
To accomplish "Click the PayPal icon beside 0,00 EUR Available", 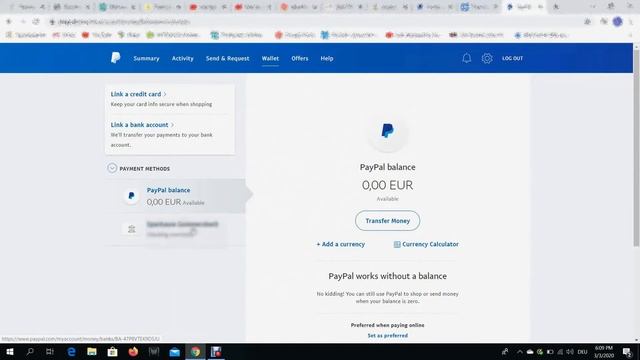I will coord(131,196).
